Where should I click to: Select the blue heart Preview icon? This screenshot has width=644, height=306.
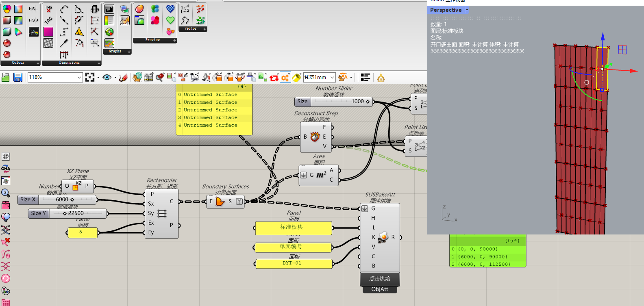coord(170,9)
